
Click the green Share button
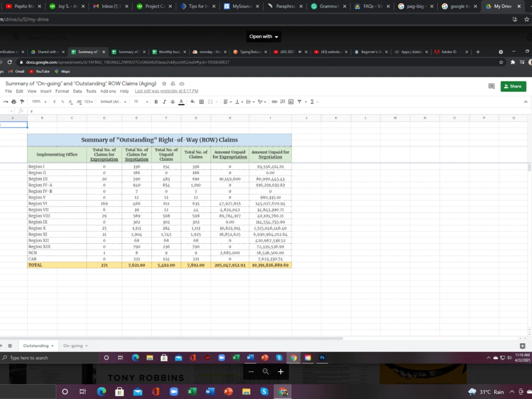[513, 86]
